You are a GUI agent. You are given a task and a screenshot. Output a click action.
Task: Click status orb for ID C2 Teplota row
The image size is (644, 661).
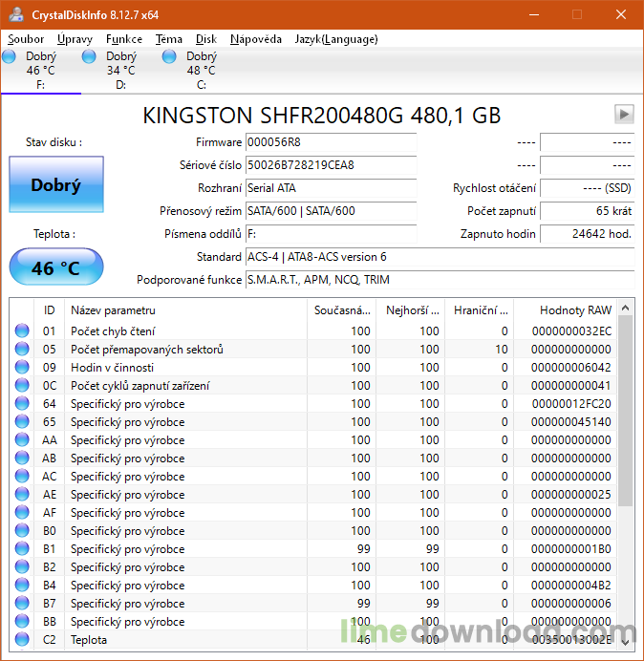(22, 639)
